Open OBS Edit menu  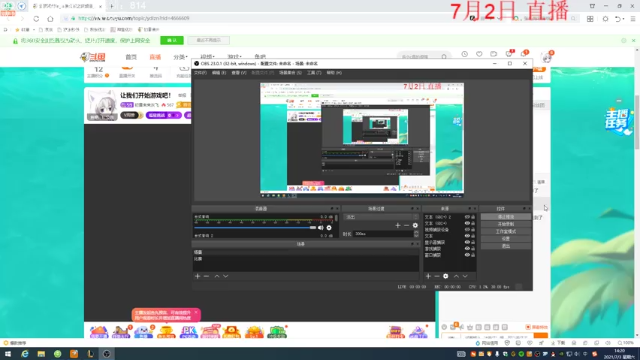(219, 73)
